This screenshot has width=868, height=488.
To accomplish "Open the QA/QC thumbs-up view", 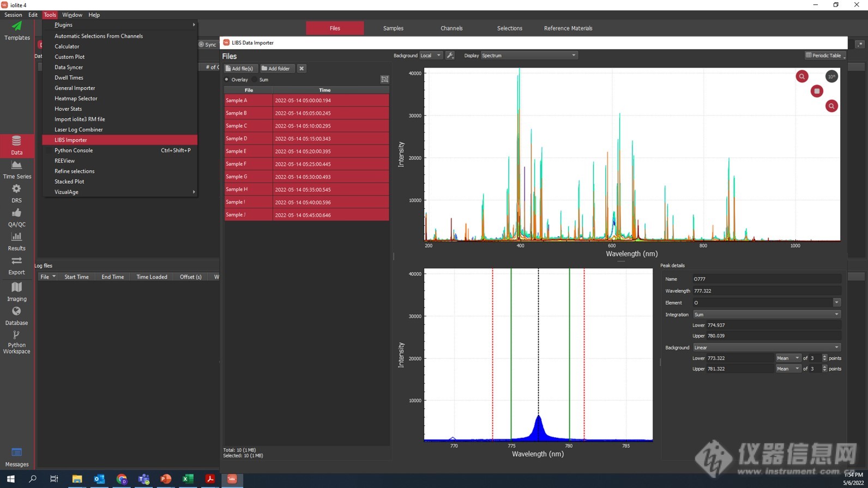I will [x=17, y=218].
